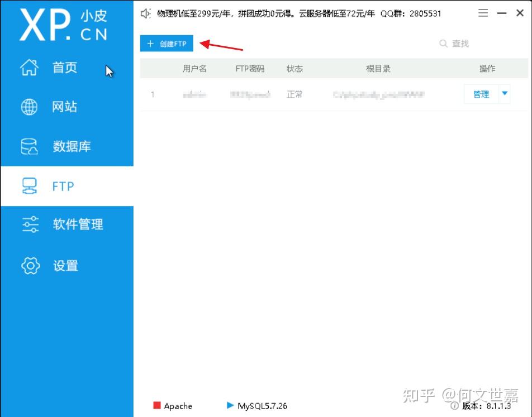Click the 创建FTP button
The width and height of the screenshot is (532, 417).
[x=167, y=43]
